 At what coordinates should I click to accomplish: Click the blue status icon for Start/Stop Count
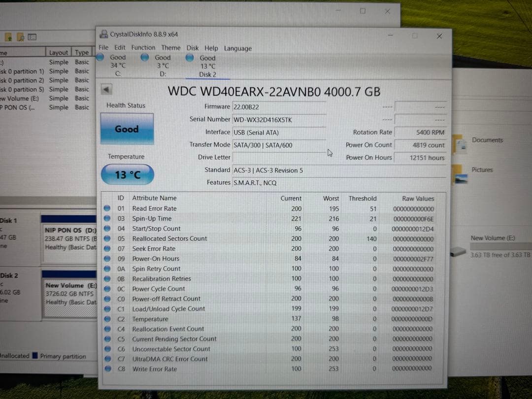(107, 229)
